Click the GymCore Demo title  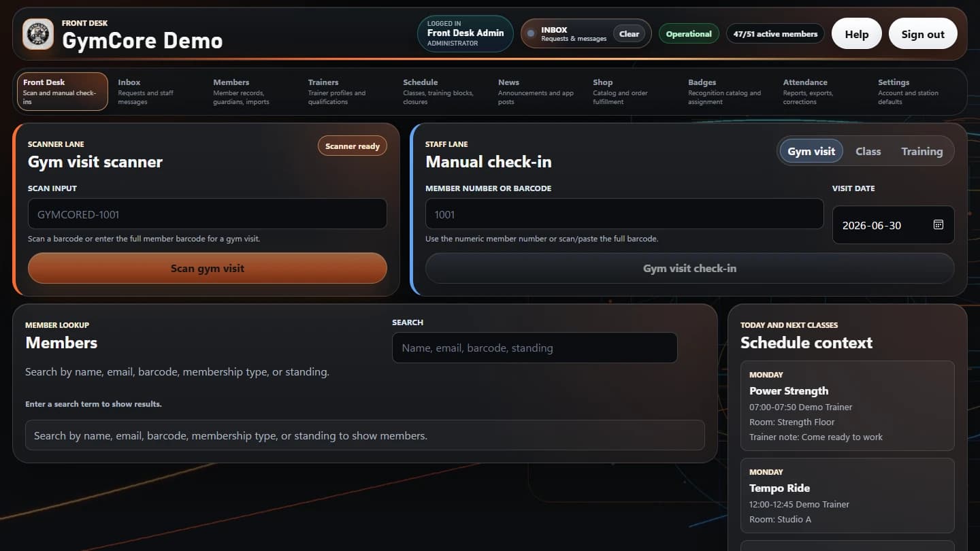click(142, 41)
